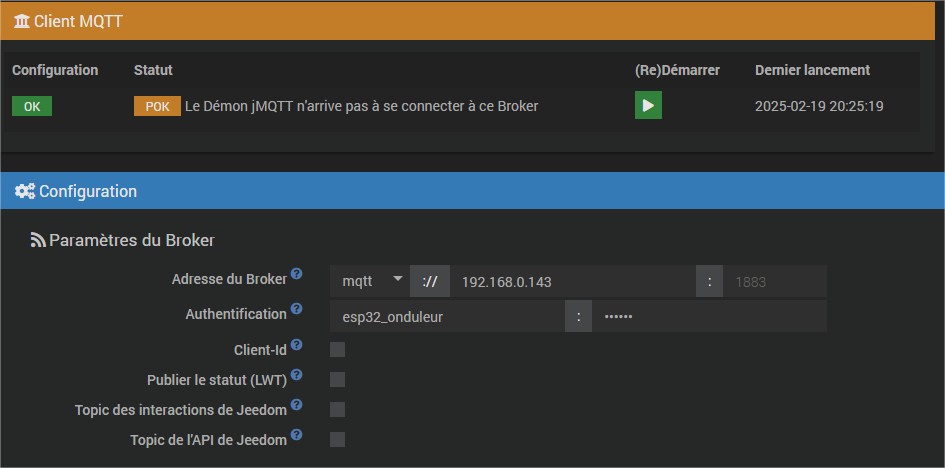Click the orange POK status badge
The width and height of the screenshot is (945, 468).
pos(157,106)
